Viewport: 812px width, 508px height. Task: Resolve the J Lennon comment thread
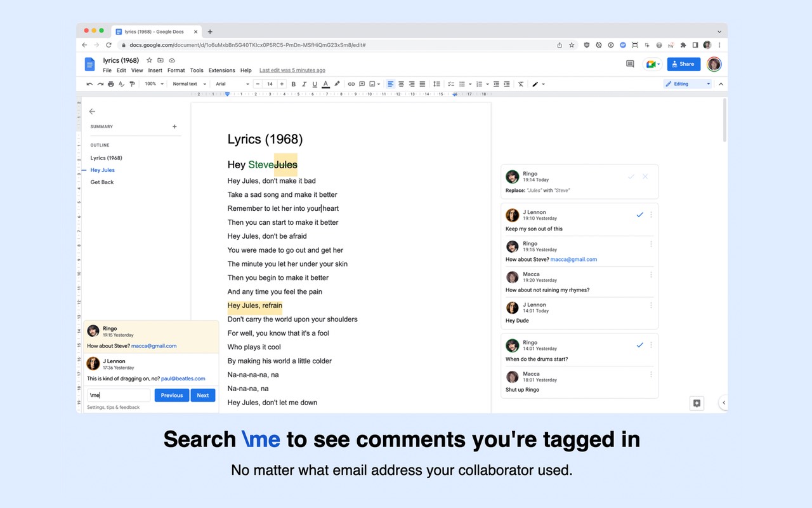pyautogui.click(x=639, y=215)
